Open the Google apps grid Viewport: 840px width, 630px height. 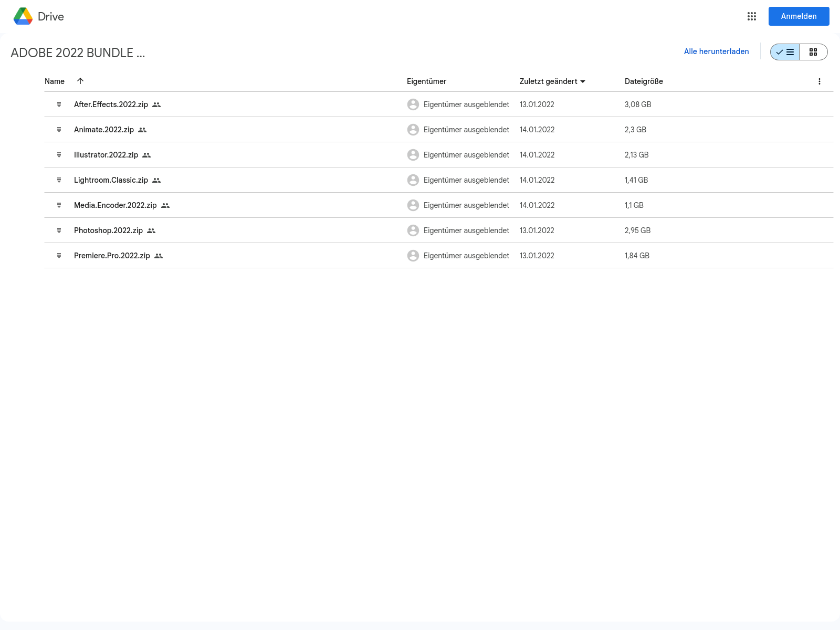tap(752, 16)
